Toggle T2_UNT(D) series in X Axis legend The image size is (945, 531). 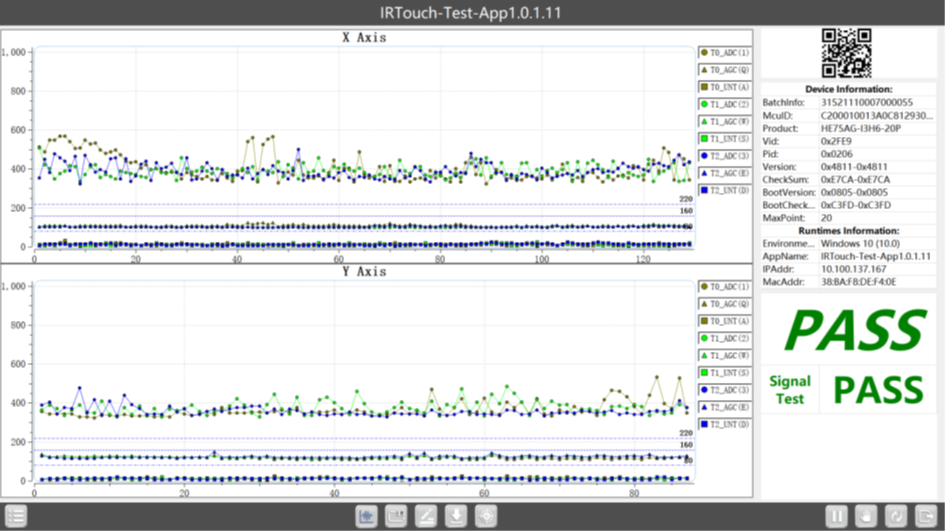[726, 190]
